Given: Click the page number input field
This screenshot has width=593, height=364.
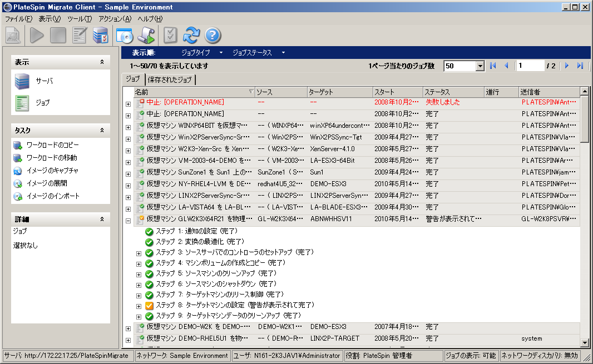Looking at the screenshot, I should pyautogui.click(x=529, y=66).
